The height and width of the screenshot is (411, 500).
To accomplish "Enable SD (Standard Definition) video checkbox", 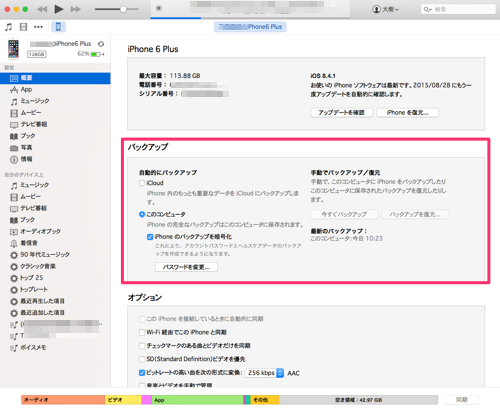I will [x=142, y=359].
